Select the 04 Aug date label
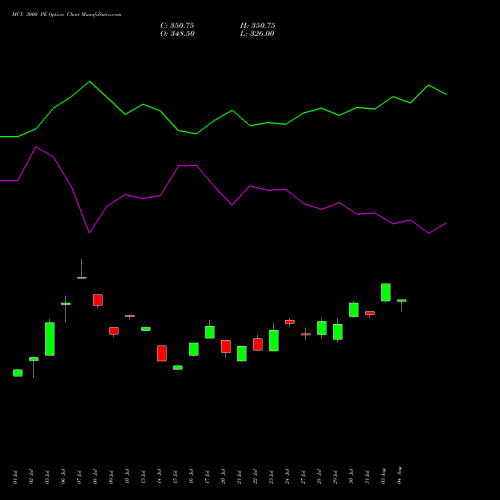This screenshot has width=500, height=500. [x=399, y=476]
